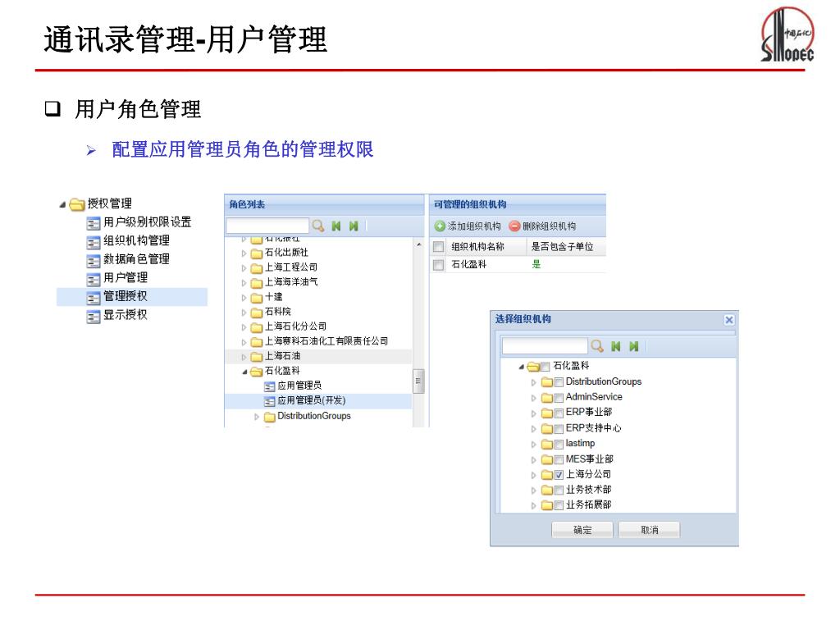Click the icon beside 数据角色管理

[94, 260]
